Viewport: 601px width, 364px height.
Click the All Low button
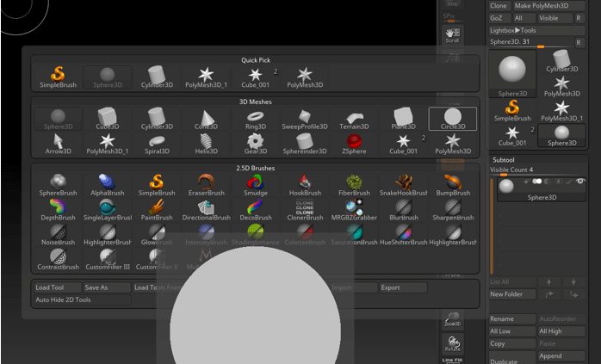pyautogui.click(x=512, y=331)
